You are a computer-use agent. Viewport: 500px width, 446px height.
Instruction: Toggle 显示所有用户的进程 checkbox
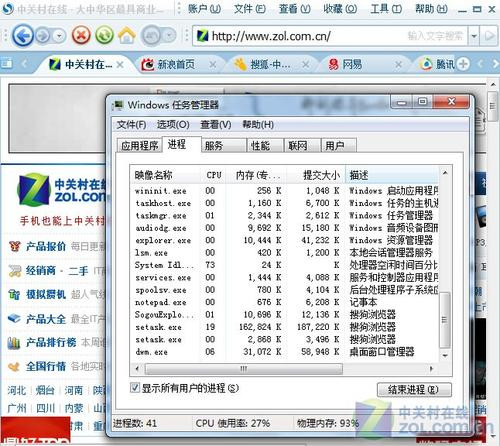(135, 388)
